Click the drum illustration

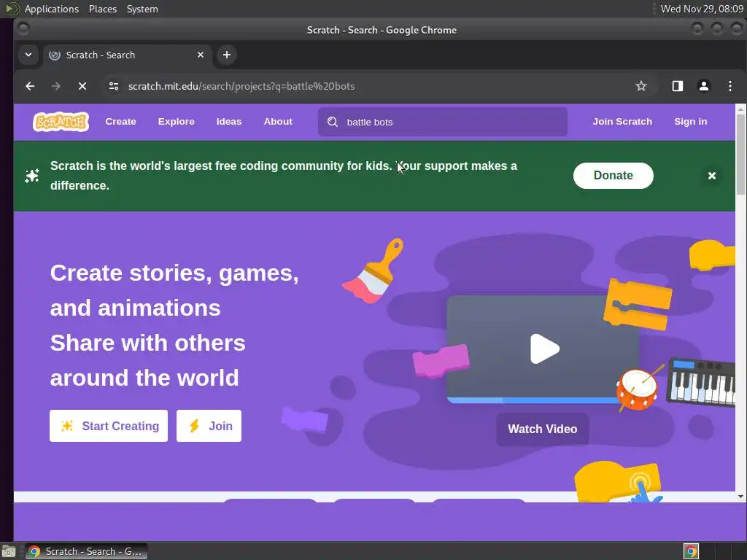(637, 389)
